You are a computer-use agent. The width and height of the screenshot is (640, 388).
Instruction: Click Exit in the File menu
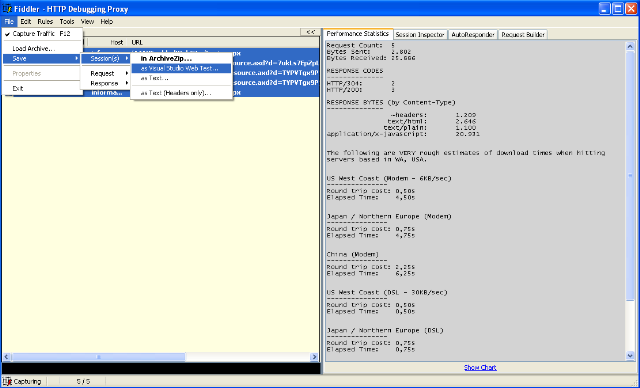tap(42, 89)
